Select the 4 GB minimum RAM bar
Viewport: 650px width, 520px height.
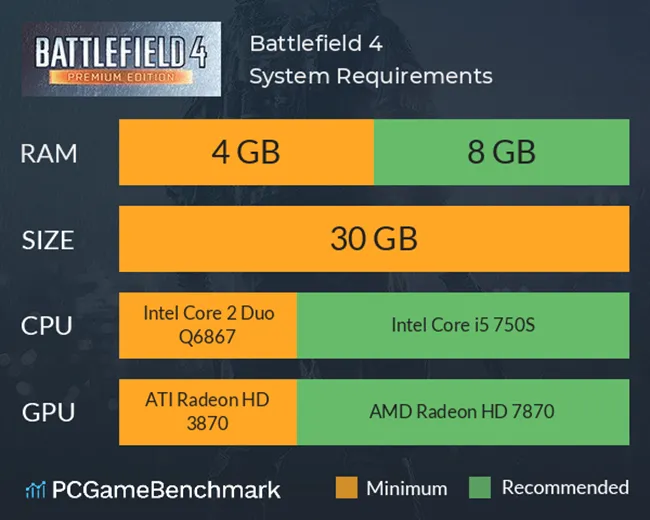click(246, 153)
